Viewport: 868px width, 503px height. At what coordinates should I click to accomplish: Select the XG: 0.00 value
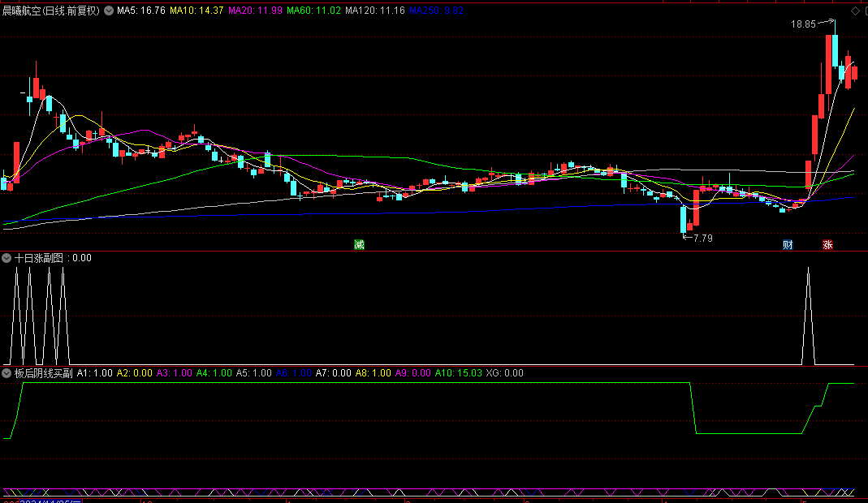(x=505, y=373)
